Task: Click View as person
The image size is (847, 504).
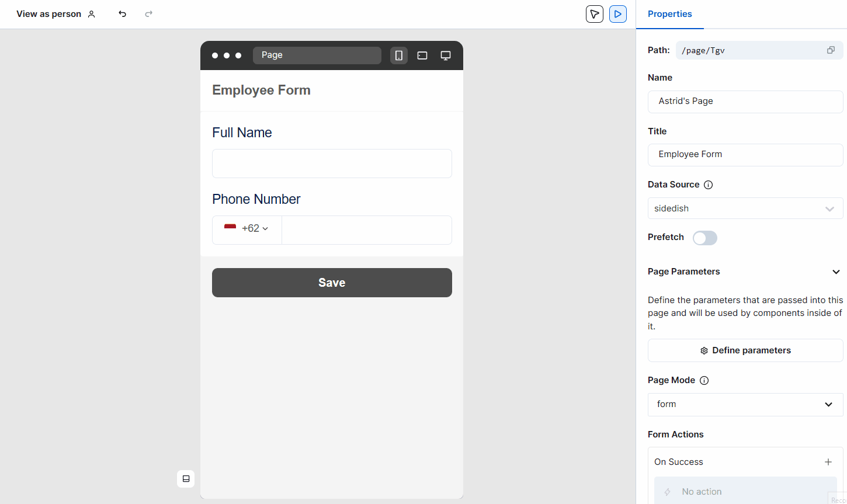Action: tap(49, 14)
